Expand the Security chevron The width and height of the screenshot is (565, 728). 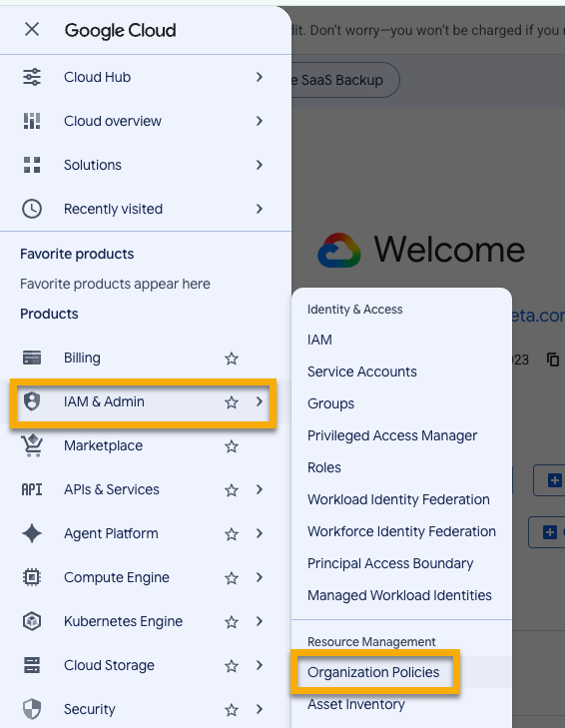click(260, 709)
